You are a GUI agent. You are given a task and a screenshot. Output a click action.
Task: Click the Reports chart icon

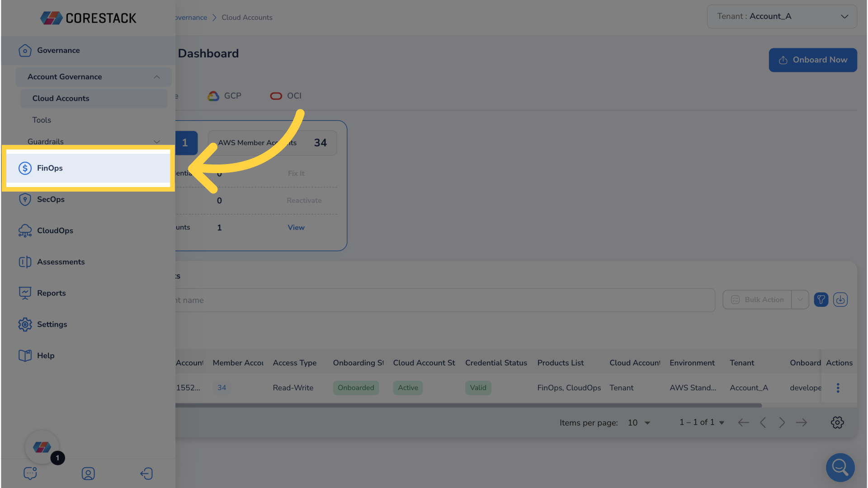[25, 293]
